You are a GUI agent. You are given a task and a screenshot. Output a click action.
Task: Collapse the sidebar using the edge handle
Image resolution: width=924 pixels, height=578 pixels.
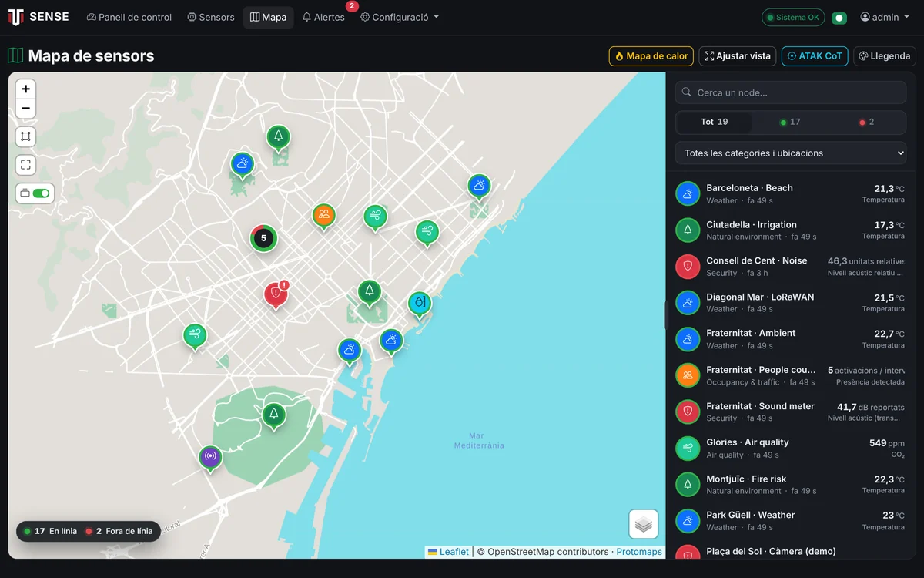666,315
